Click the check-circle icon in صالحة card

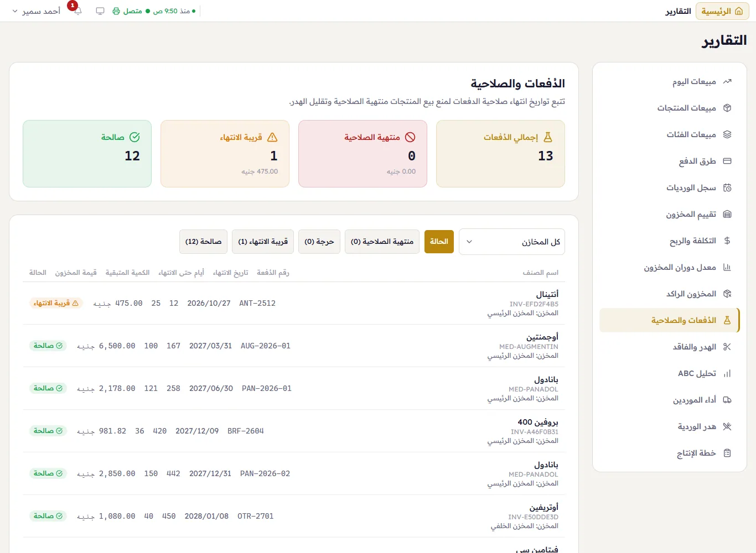click(x=134, y=137)
